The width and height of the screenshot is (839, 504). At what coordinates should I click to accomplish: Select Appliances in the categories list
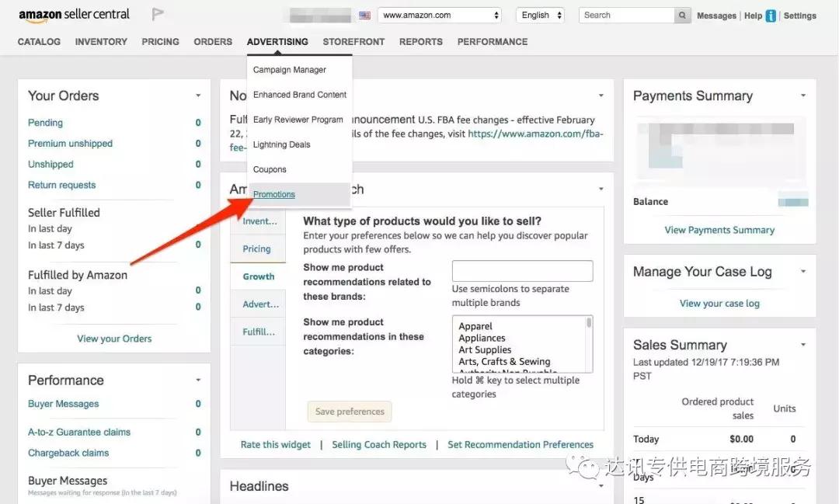coord(482,338)
